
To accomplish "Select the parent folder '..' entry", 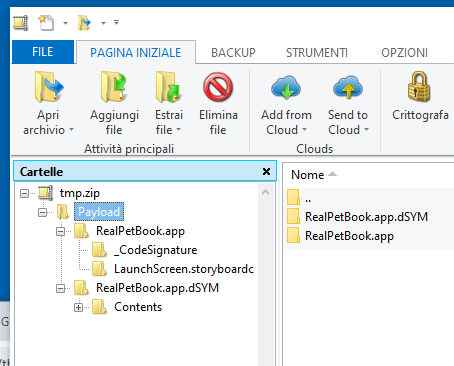I will click(308, 198).
